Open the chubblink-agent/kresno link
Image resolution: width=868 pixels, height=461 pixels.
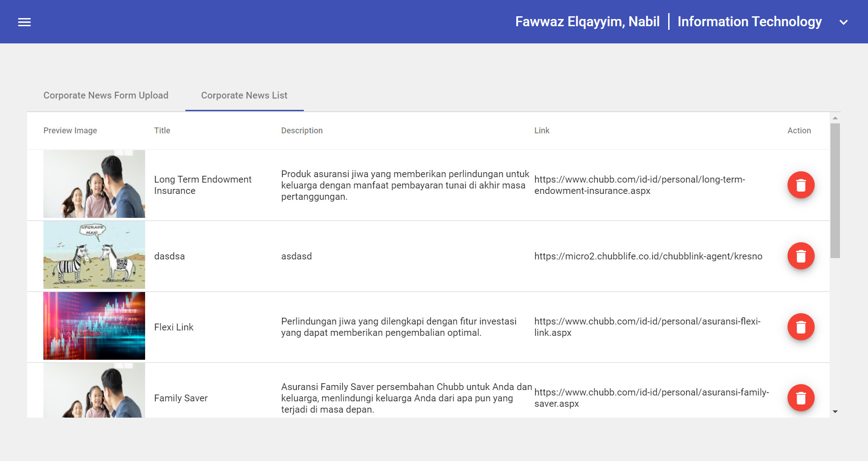[648, 256]
